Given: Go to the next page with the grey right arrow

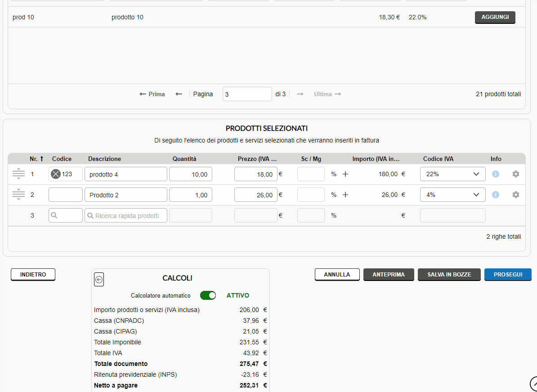Looking at the screenshot, I should pos(300,94).
